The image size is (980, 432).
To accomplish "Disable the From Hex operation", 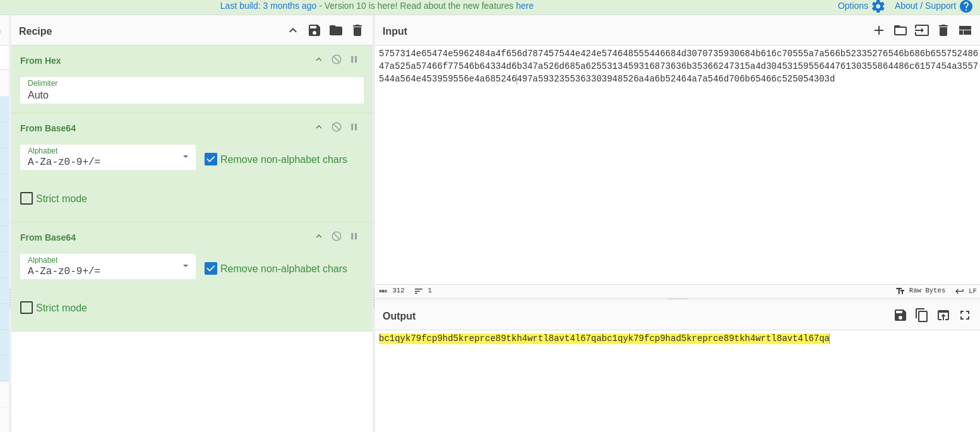I will [x=337, y=59].
